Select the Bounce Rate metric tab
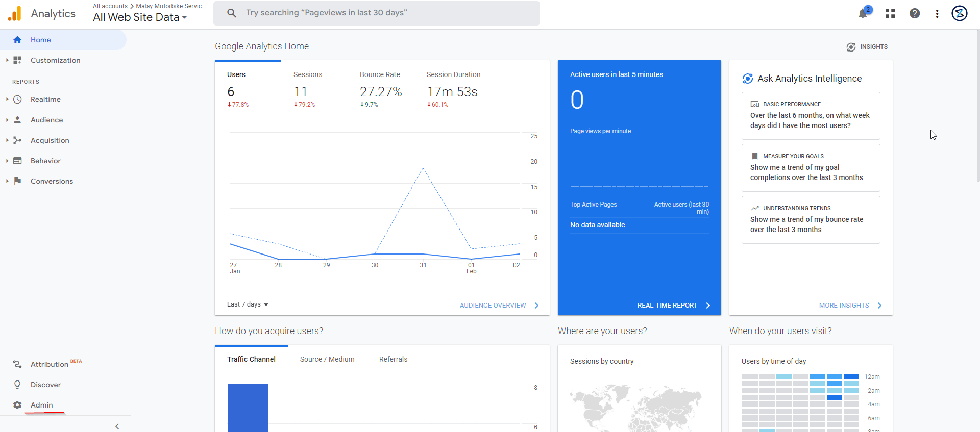The height and width of the screenshot is (432, 980). pos(380,75)
